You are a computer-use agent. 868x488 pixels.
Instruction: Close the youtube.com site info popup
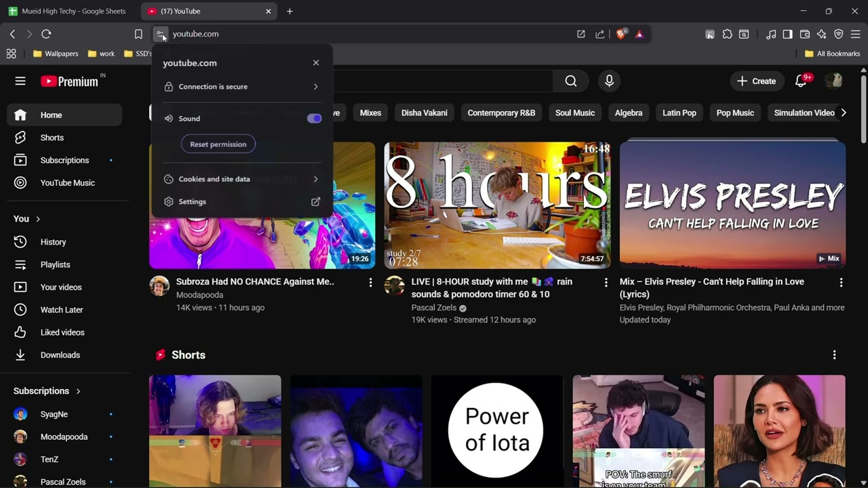pyautogui.click(x=316, y=62)
